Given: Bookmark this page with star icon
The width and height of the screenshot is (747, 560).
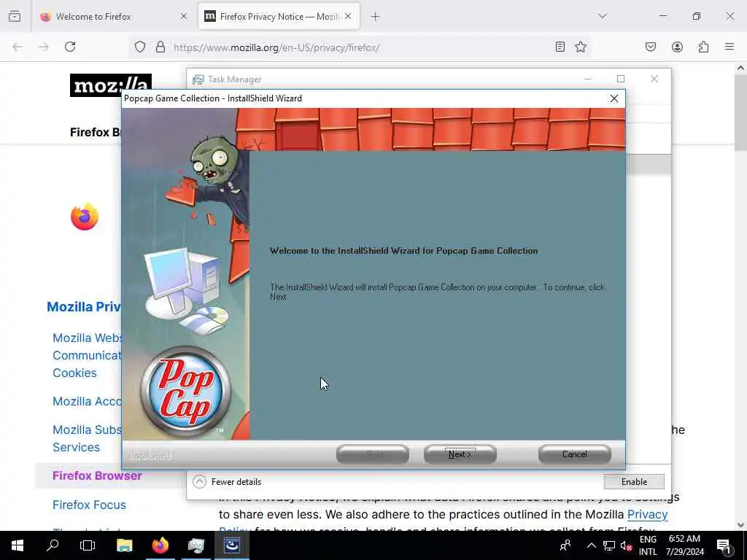Looking at the screenshot, I should tap(581, 47).
